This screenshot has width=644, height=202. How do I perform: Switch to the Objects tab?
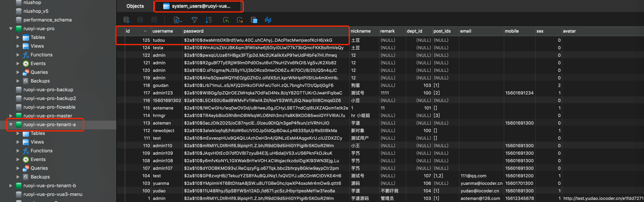[x=135, y=6]
